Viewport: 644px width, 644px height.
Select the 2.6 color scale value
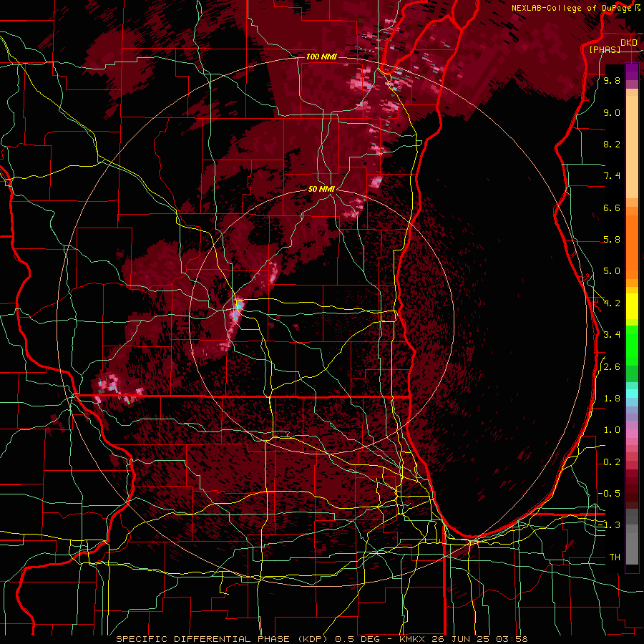612,366
